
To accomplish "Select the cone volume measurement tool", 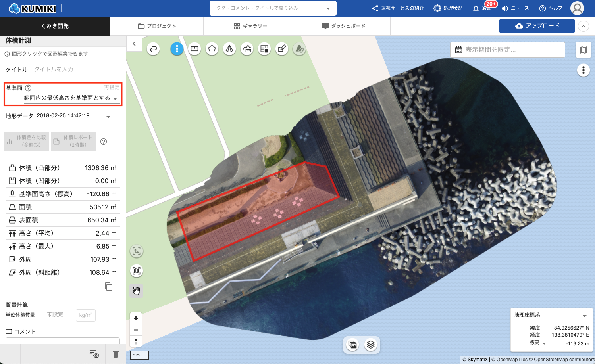I will pyautogui.click(x=229, y=49).
